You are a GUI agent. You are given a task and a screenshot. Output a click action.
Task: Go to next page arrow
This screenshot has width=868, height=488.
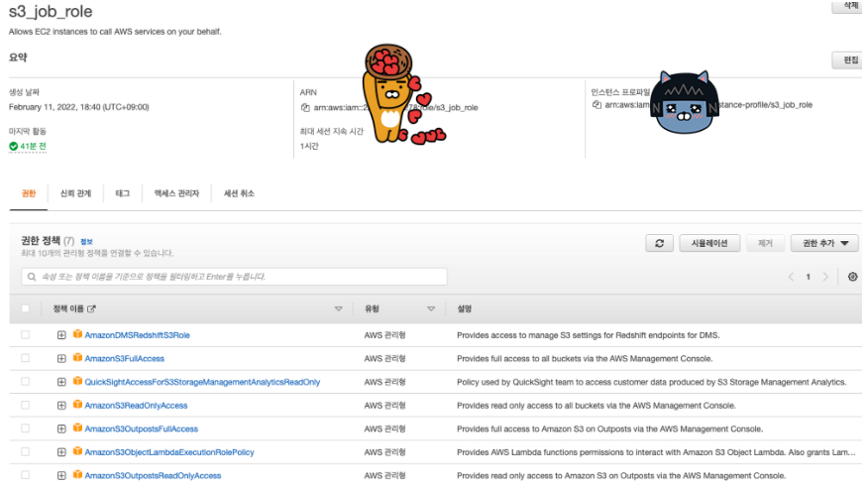825,277
